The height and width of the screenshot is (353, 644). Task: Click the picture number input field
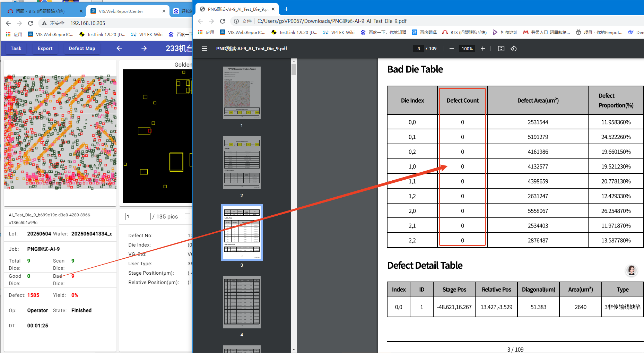138,216
